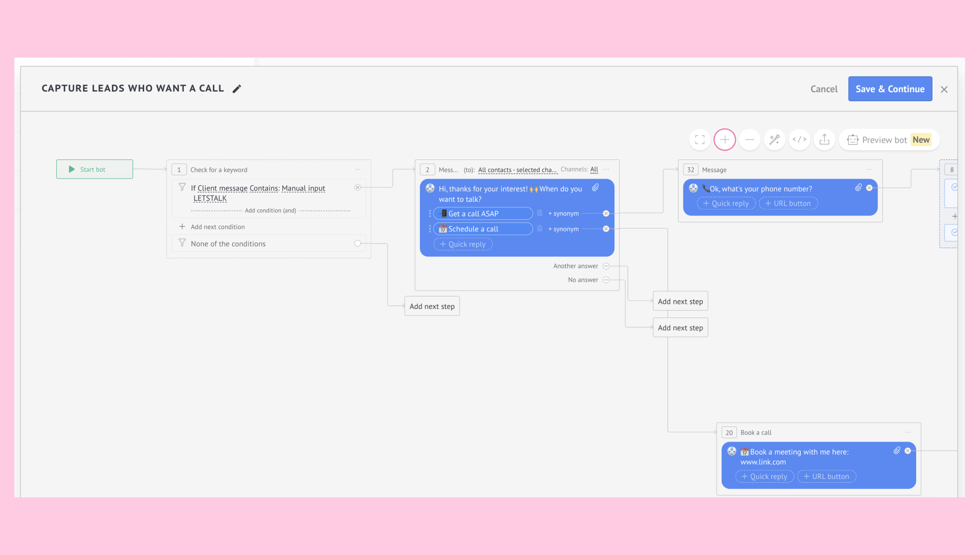
Task: Click the No answer connector circle
Action: pos(606,280)
